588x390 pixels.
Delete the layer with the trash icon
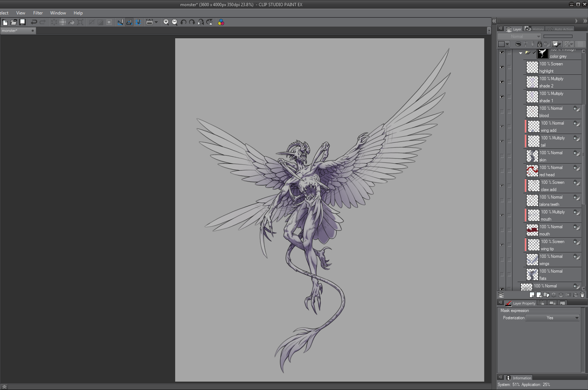pos(582,295)
